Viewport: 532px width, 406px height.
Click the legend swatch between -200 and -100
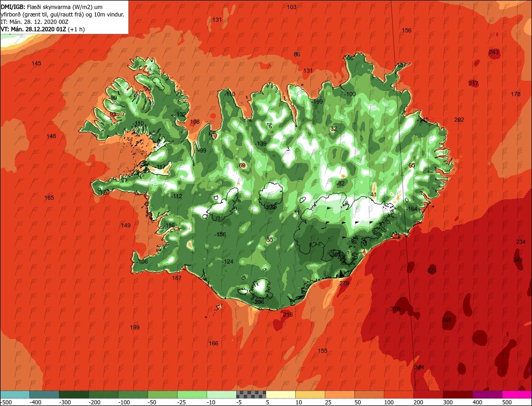tap(103, 394)
